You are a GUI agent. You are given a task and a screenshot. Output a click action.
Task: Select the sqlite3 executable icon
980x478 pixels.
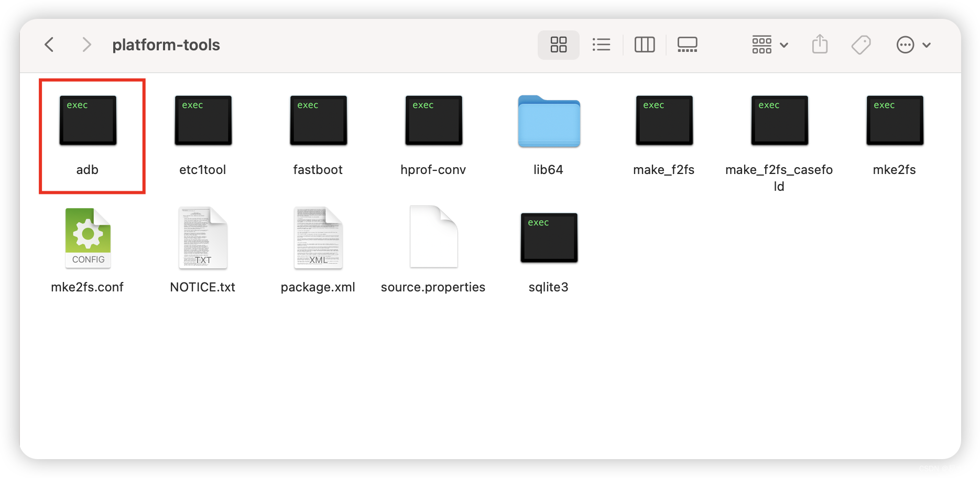pos(549,237)
